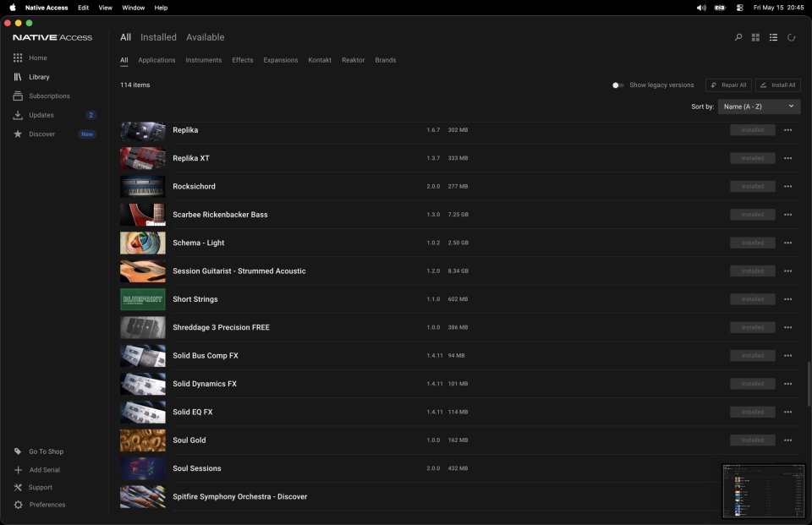Click the Schema - Light thumbnail
The image size is (812, 525).
point(143,243)
